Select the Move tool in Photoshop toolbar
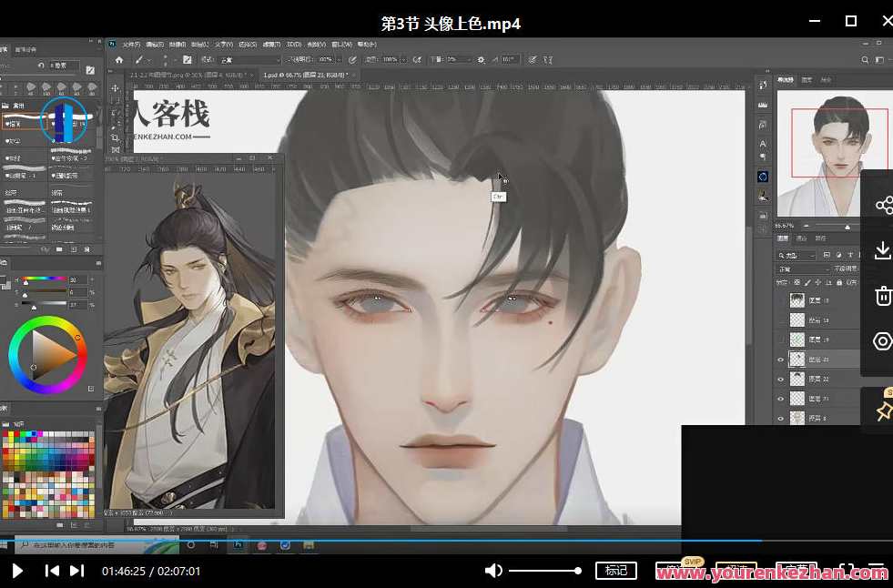Viewport: 893px width, 588px height. point(116,89)
